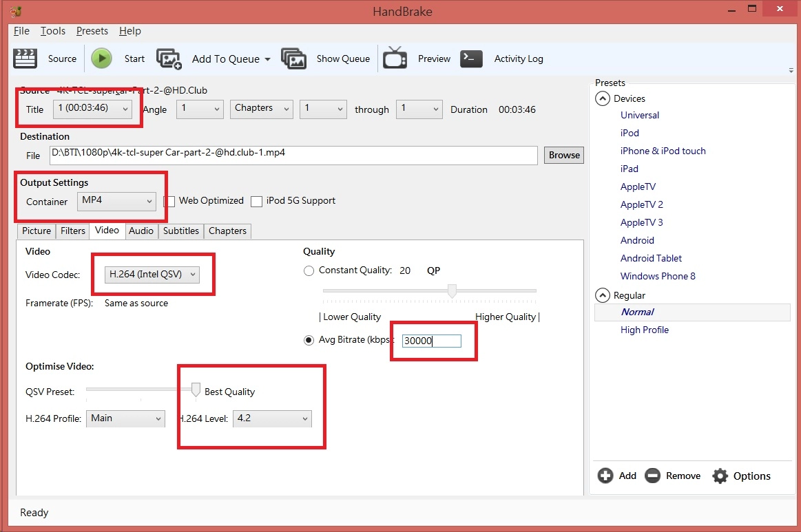Select the Android preset
The width and height of the screenshot is (801, 532).
tap(637, 240)
